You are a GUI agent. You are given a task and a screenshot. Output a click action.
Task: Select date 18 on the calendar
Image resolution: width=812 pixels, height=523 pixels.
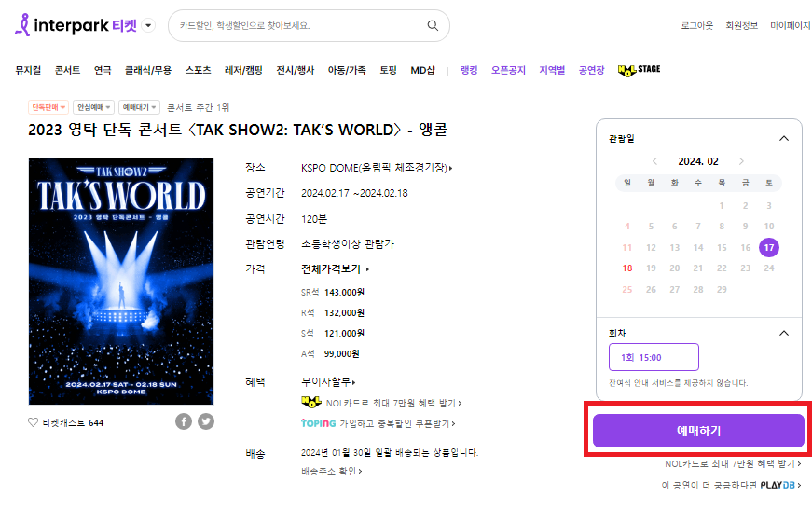point(627,268)
